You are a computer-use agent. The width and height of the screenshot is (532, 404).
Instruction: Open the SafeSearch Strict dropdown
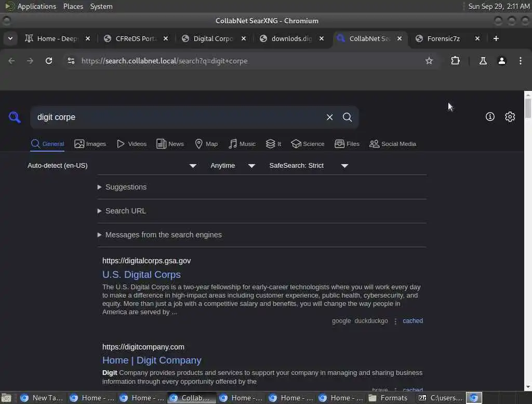(309, 166)
